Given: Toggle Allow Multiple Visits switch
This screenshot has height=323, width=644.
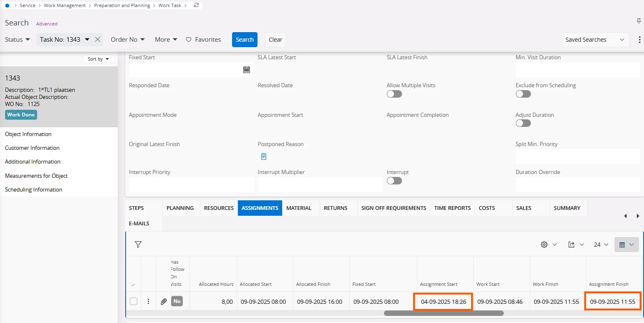Looking at the screenshot, I should [x=394, y=94].
